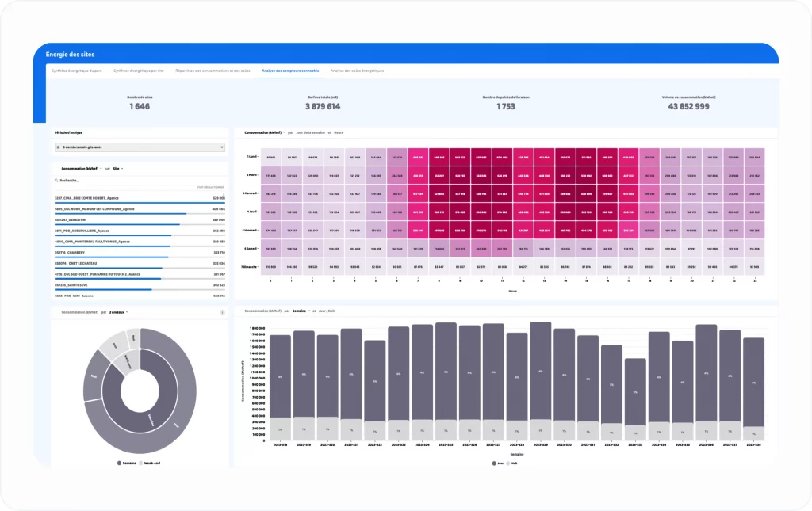Open the donut chart options menu icon
Screen dimensions: 812x511
tap(222, 312)
